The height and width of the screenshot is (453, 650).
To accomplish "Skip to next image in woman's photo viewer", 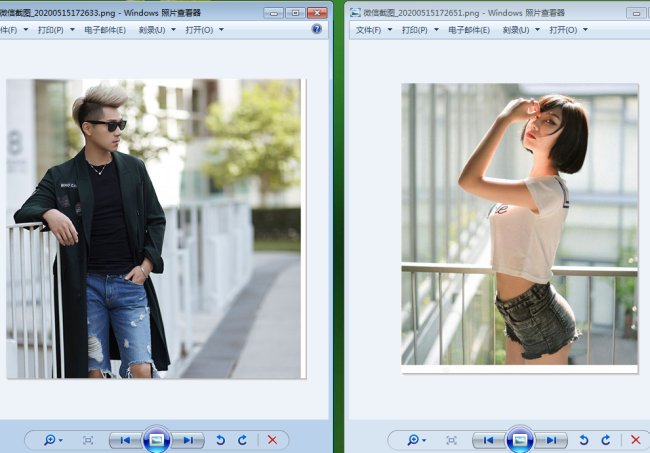I will coord(550,440).
